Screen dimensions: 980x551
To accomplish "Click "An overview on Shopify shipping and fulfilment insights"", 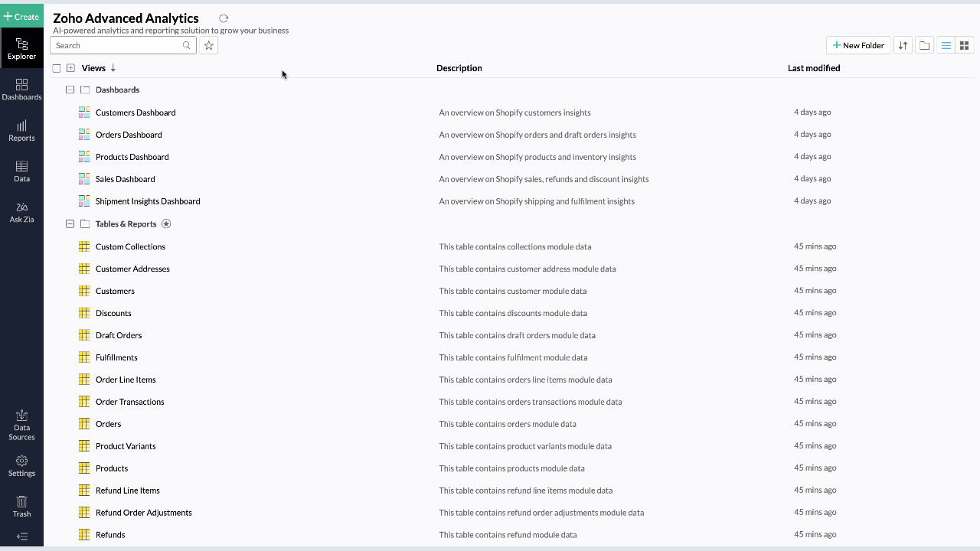I will click(537, 201).
